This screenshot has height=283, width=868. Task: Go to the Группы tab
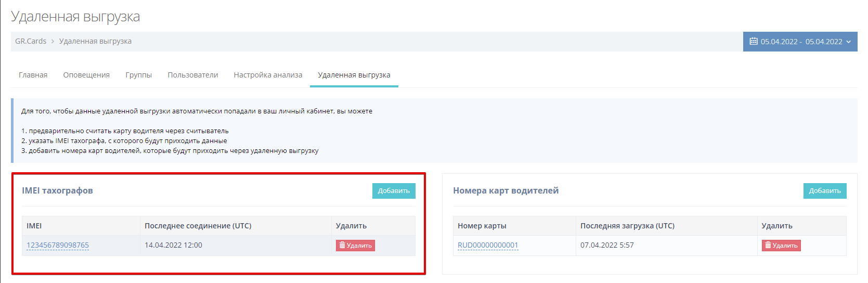coord(138,75)
